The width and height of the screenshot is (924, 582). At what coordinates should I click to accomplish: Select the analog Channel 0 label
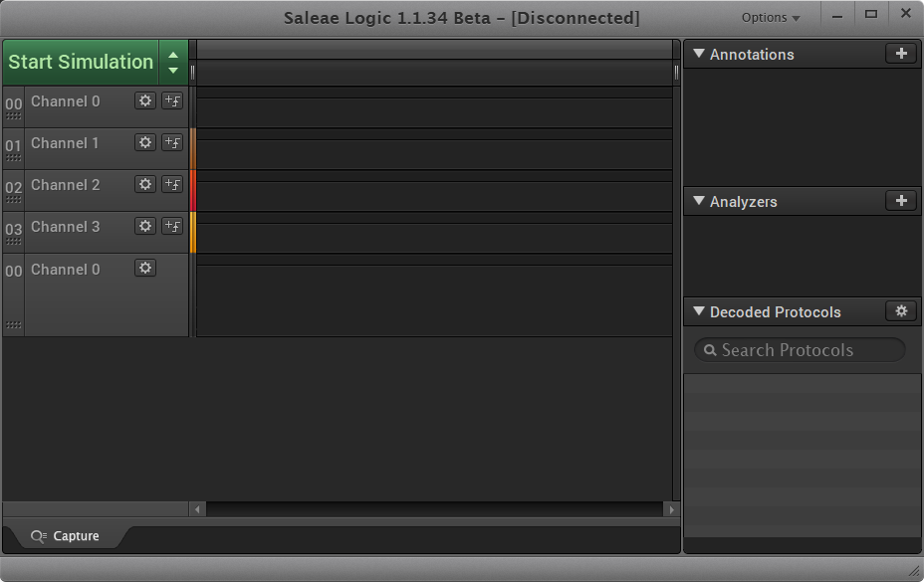66,270
